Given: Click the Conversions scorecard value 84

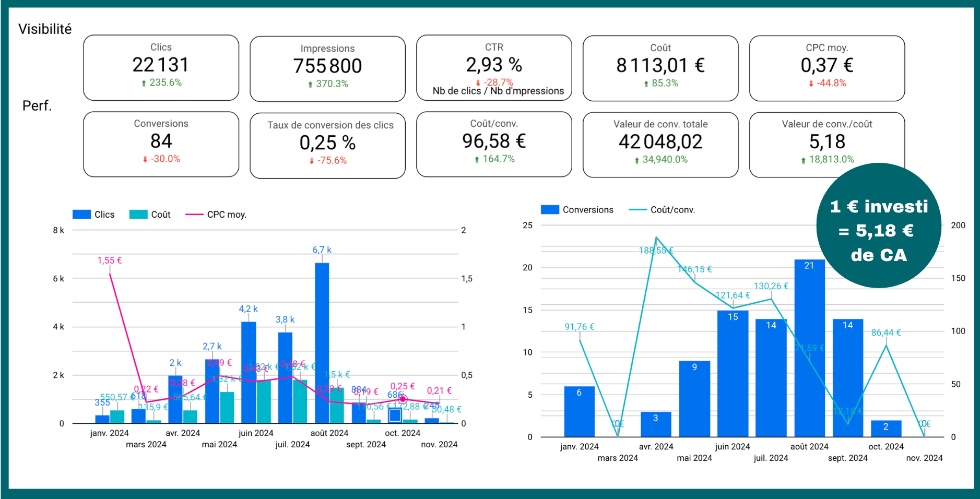Looking at the screenshot, I should (x=161, y=141).
